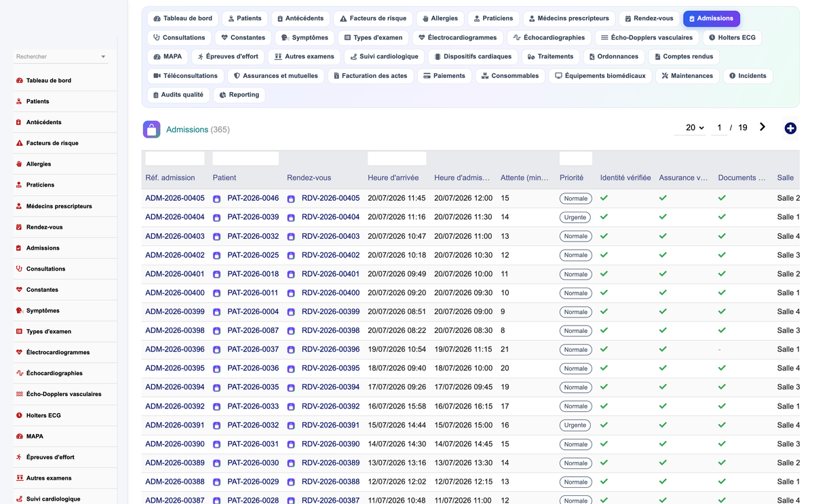Open the Maintenances tab
Screen dimensions: 814x504
[x=687, y=76]
